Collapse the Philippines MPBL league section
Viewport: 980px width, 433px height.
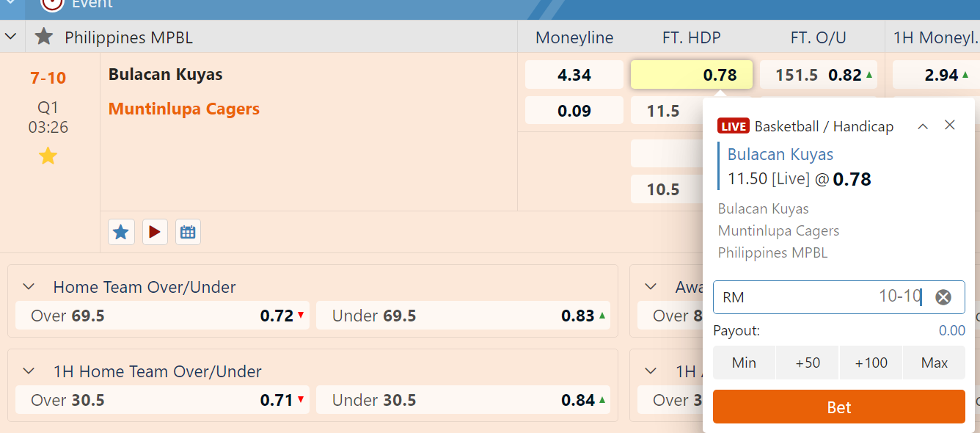point(11,37)
